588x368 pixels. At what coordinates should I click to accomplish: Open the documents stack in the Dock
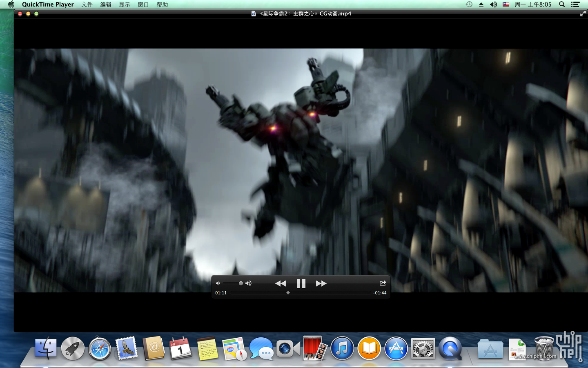tap(517, 349)
